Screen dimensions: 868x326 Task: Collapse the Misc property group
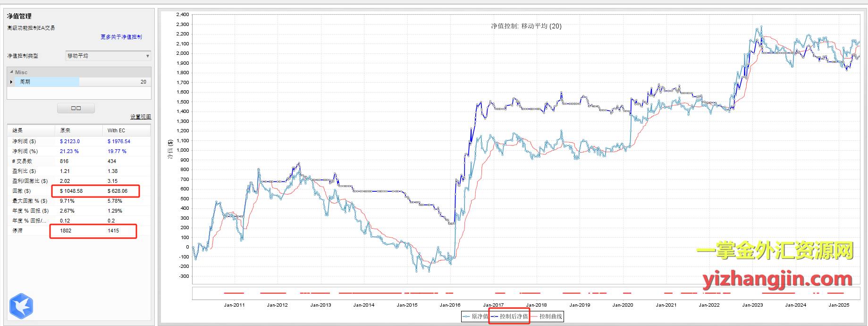pyautogui.click(x=11, y=72)
